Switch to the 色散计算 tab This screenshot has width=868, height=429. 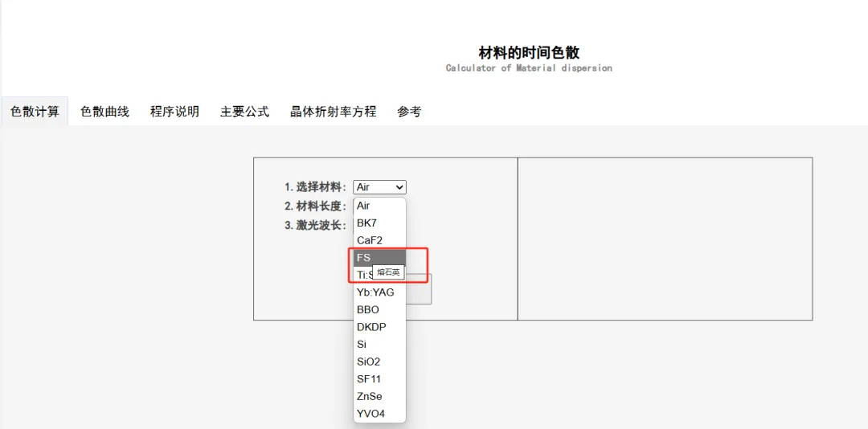tap(35, 112)
